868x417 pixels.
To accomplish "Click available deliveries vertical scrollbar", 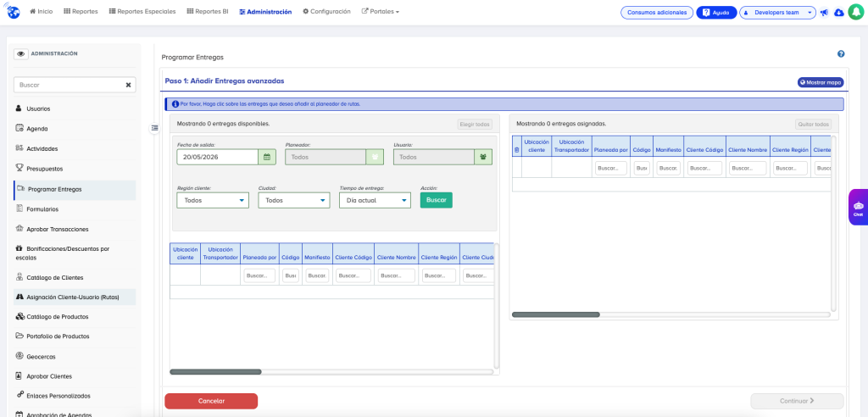I will (x=497, y=306).
